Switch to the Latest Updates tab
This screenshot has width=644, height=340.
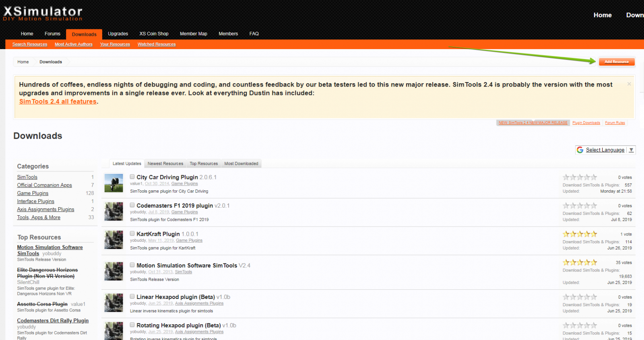[127, 163]
